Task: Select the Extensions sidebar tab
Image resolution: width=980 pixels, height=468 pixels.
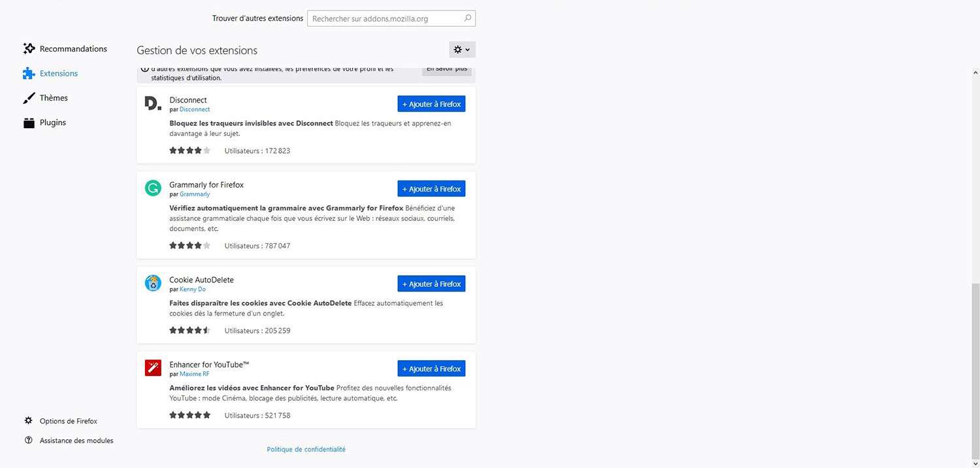Action: coord(58,74)
